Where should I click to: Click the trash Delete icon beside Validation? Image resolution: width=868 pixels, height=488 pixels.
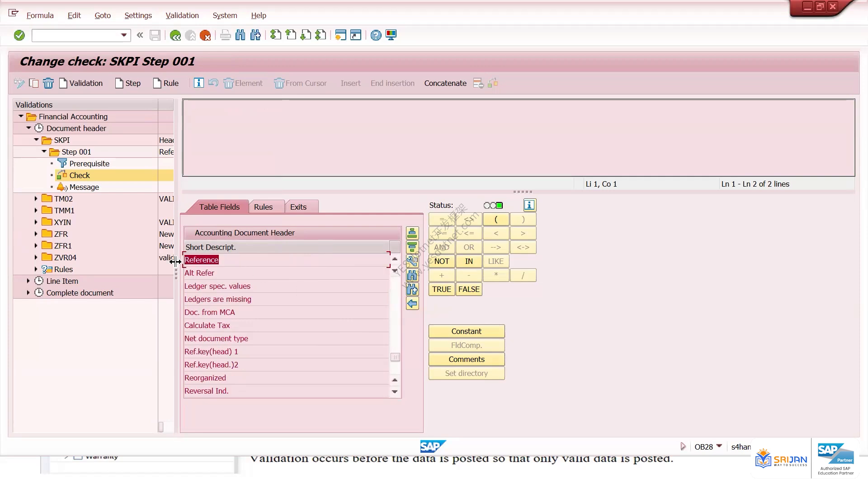(48, 83)
